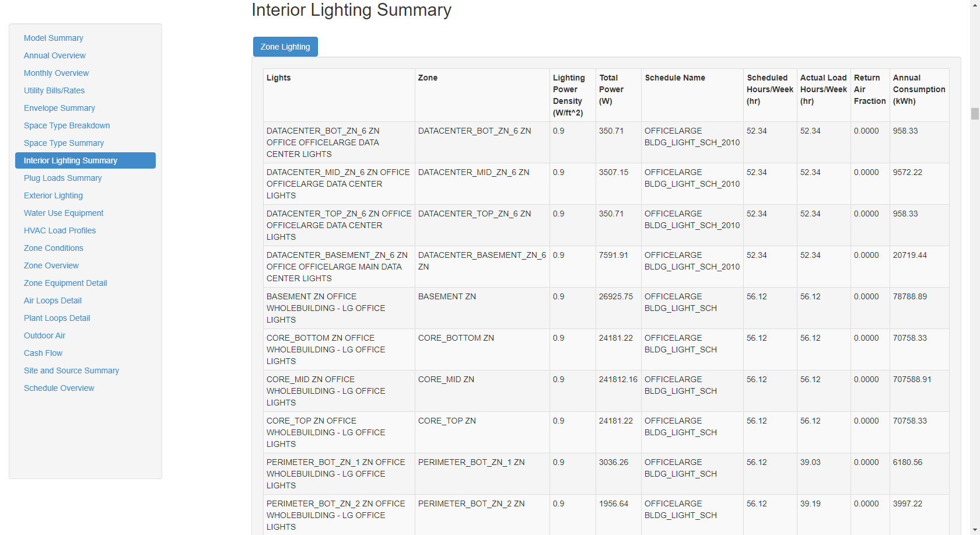Open the Zone Overview page
This screenshot has width=980, height=535.
coord(51,265)
